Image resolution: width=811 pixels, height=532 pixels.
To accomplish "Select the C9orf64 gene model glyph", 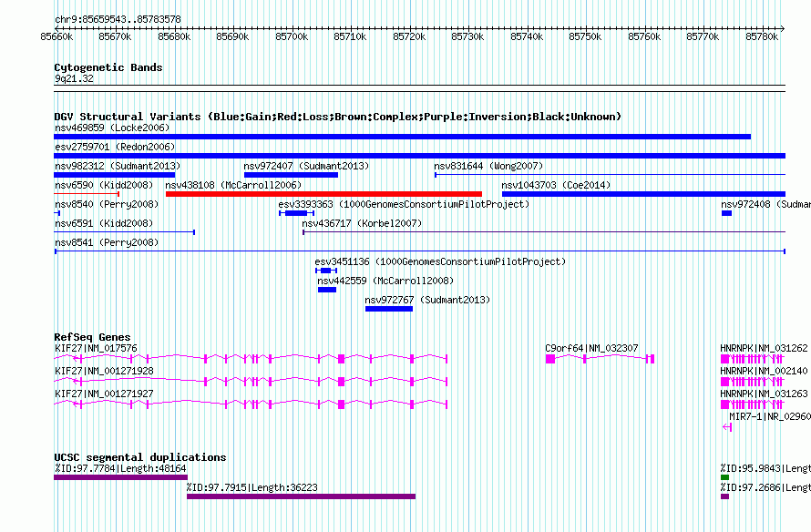I will click(600, 359).
